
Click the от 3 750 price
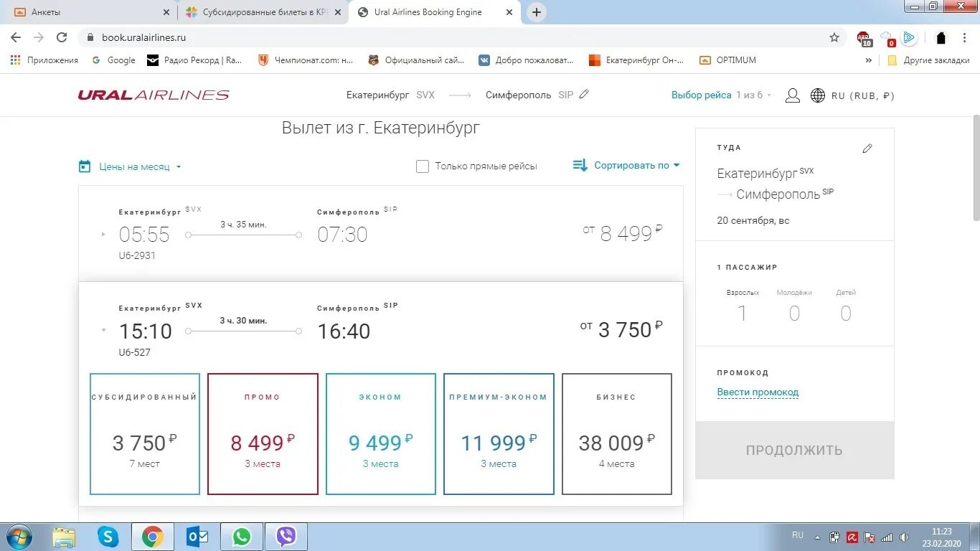621,329
